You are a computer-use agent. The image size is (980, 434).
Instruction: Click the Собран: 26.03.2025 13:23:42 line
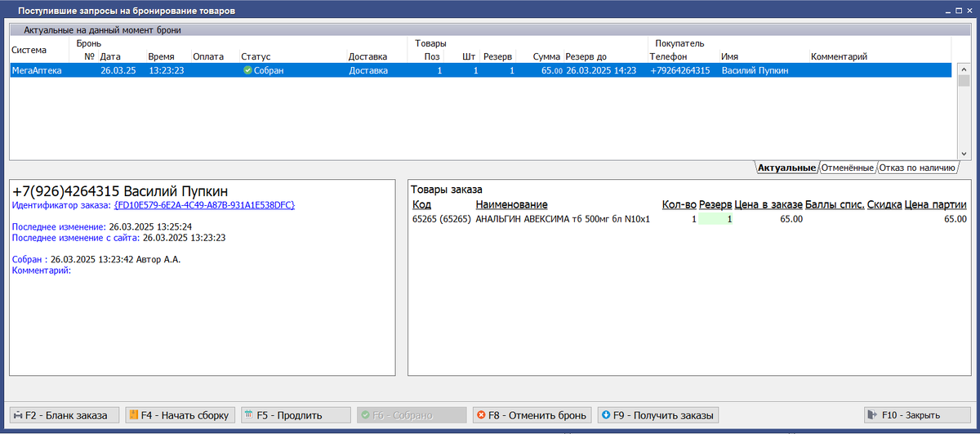tap(96, 259)
